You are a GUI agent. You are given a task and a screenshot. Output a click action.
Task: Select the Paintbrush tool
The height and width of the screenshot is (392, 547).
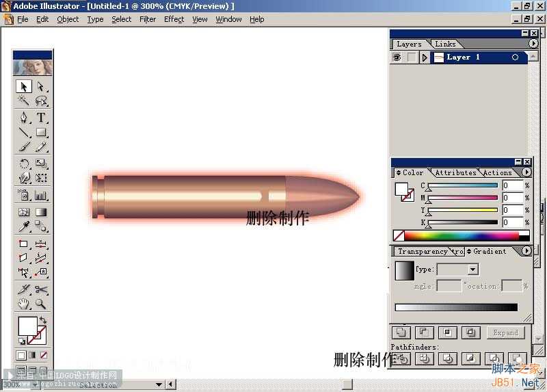[24, 146]
